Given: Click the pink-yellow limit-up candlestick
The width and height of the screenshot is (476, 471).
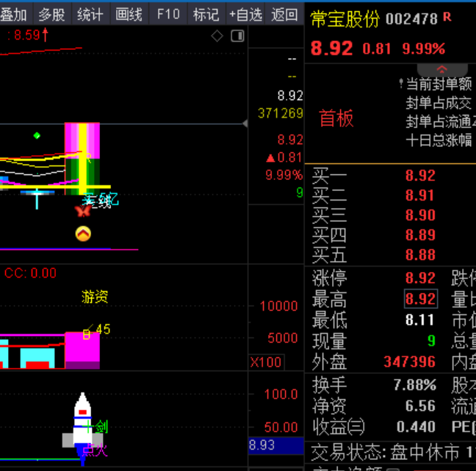Looking at the screenshot, I should point(82,159).
